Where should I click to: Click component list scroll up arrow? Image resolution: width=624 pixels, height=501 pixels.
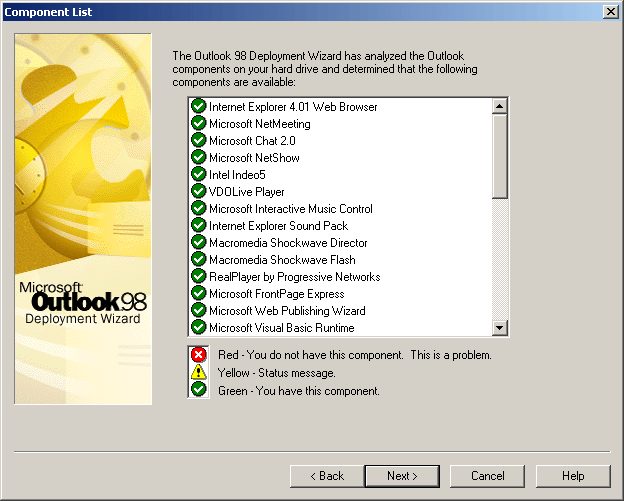click(x=499, y=106)
